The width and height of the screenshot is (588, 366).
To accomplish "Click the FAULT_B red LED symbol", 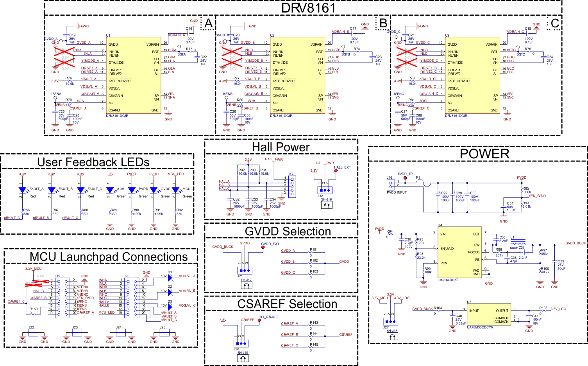I will point(52,190).
